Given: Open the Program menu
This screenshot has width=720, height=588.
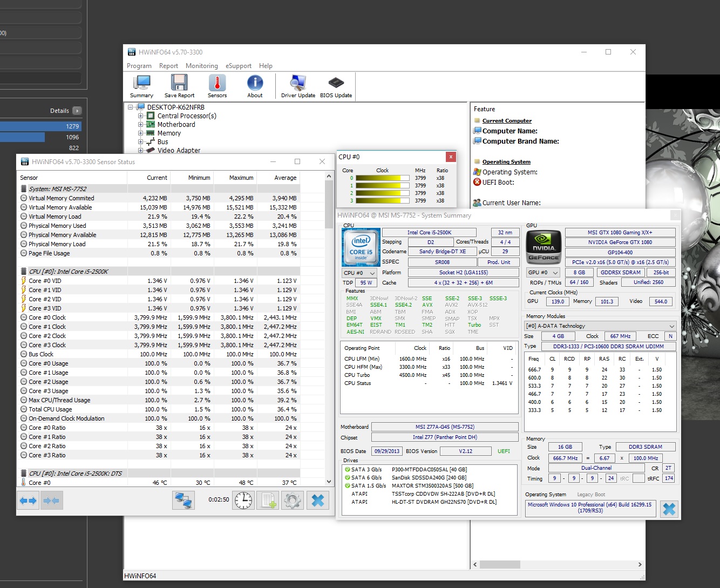Looking at the screenshot, I should [139, 66].
